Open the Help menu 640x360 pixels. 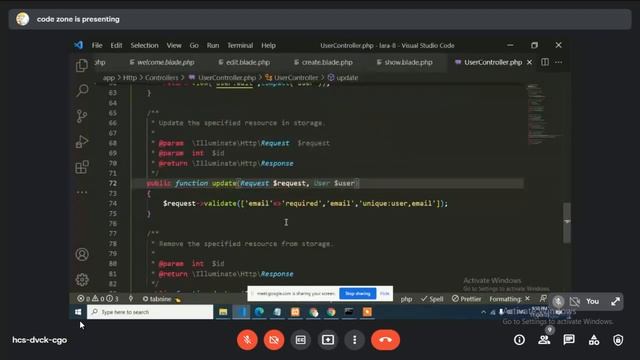(268, 45)
